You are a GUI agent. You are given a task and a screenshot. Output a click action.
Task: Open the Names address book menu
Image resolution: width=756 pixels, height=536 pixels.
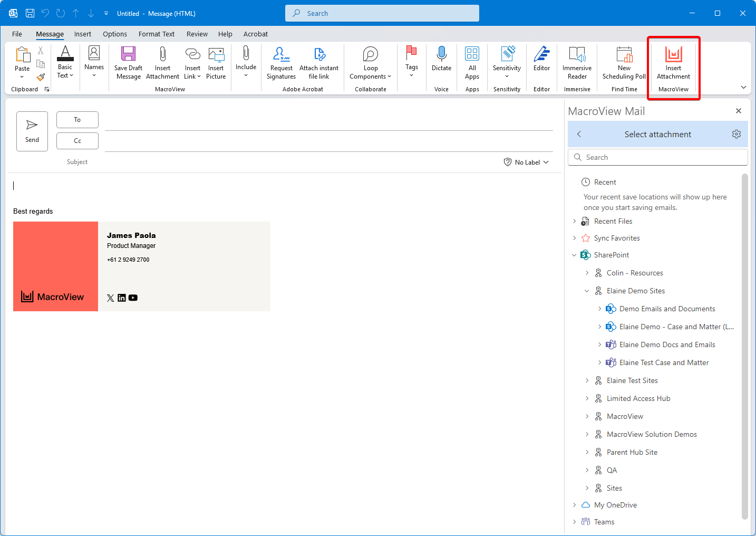coord(94,62)
